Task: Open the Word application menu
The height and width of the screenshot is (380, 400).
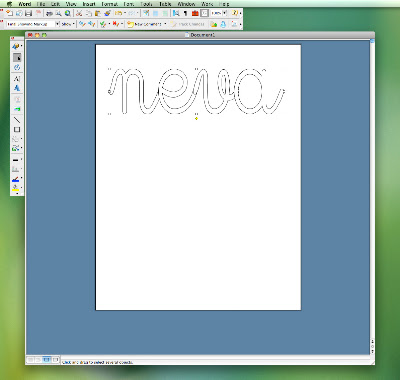Action: (x=25, y=4)
